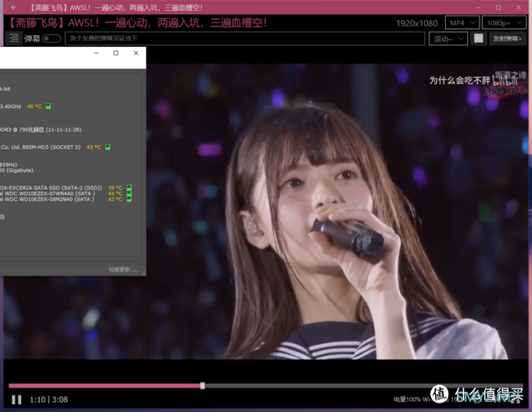
Task: Click the 1920x1080 resolution label
Action: pos(417,23)
